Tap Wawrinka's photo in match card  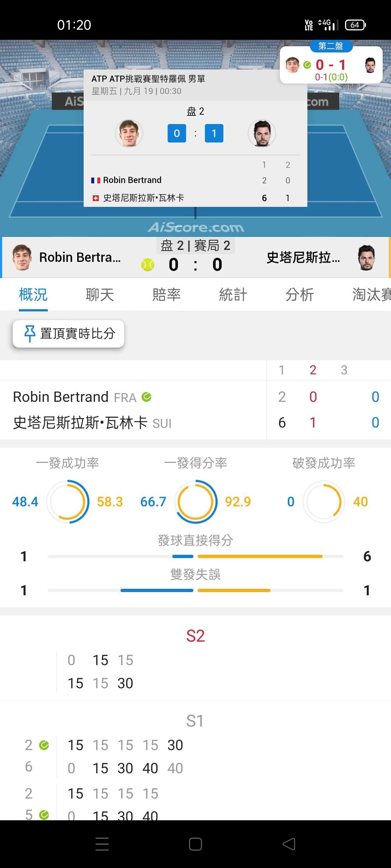(262, 133)
